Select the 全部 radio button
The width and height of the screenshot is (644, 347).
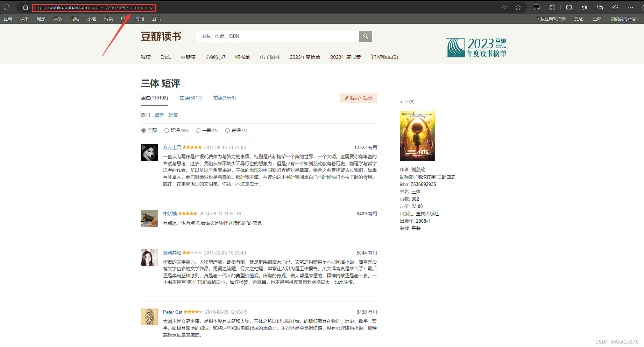click(143, 131)
